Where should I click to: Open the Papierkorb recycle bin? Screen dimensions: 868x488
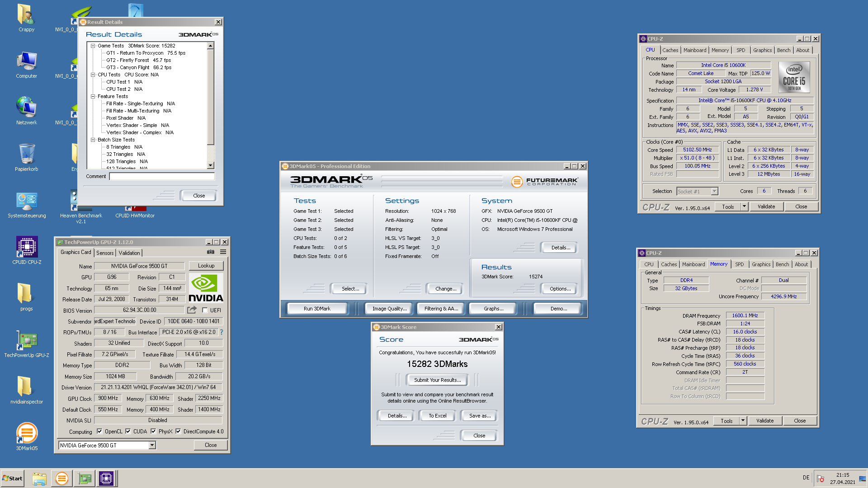[x=26, y=158]
